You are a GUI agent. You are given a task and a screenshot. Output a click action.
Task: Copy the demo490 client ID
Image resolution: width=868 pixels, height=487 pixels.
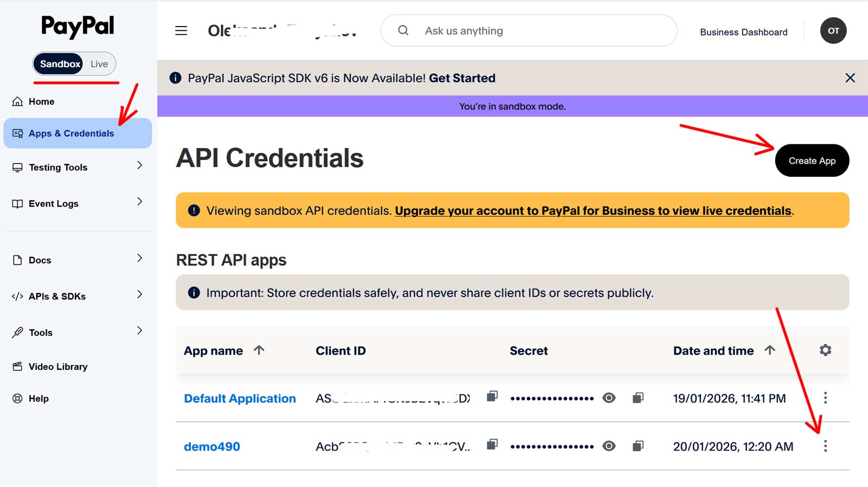click(x=492, y=445)
